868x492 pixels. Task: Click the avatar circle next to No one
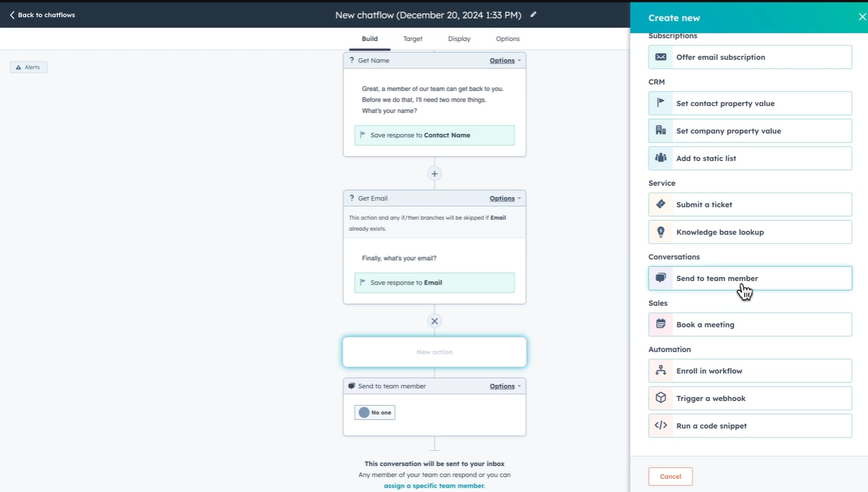(364, 412)
